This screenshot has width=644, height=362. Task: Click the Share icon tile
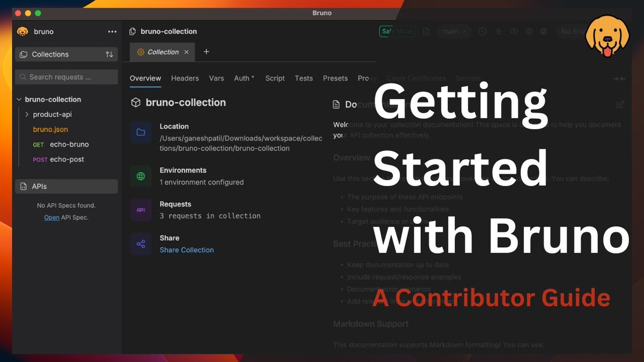pos(141,244)
